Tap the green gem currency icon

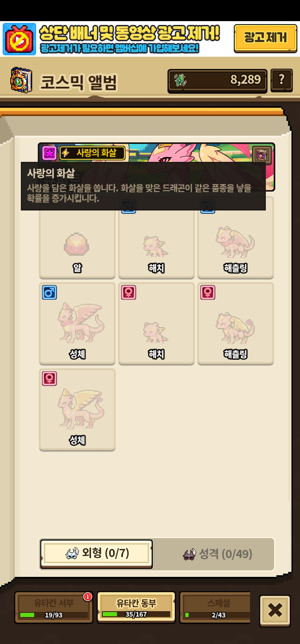(180, 80)
